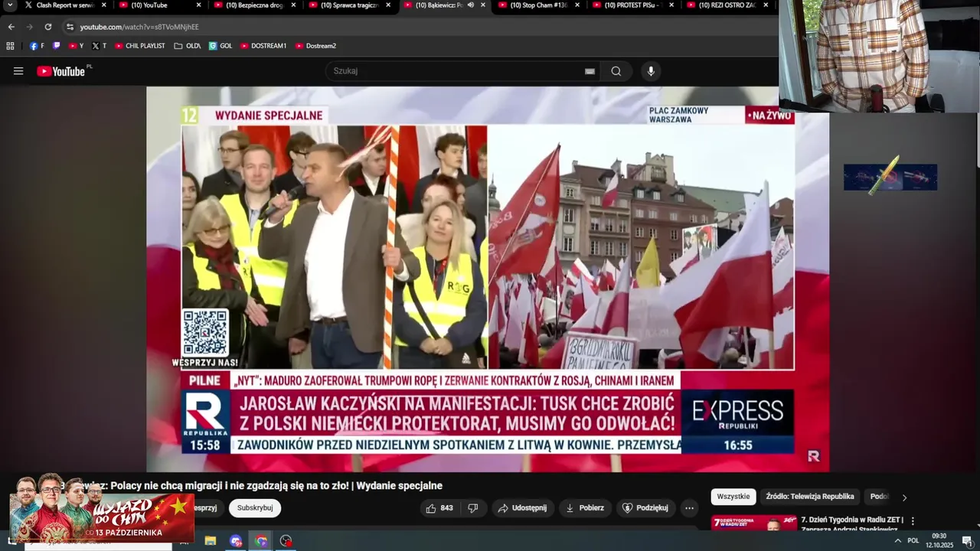Dislike the video
This screenshot has height=551, width=980.
473,508
